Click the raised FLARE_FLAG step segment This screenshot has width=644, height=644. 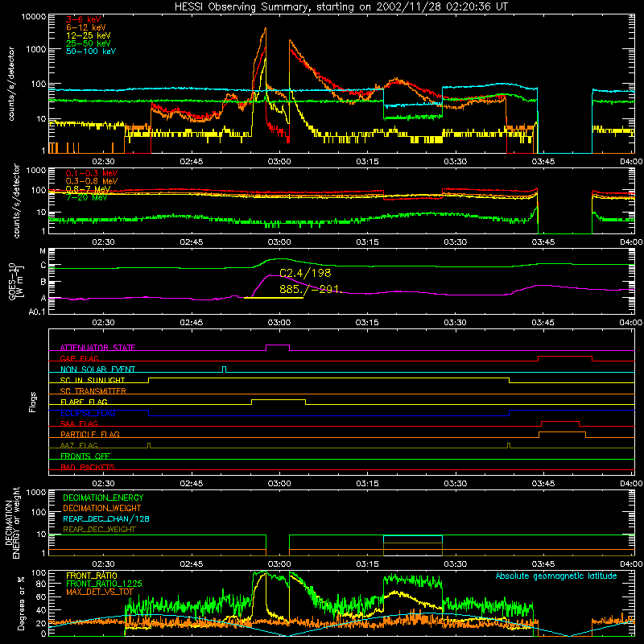point(279,399)
